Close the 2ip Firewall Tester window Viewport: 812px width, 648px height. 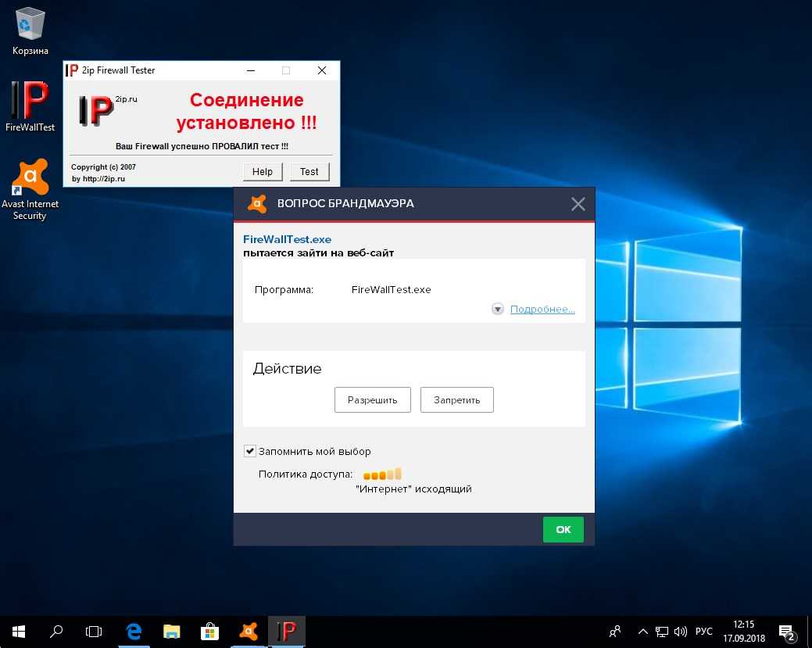click(x=321, y=70)
